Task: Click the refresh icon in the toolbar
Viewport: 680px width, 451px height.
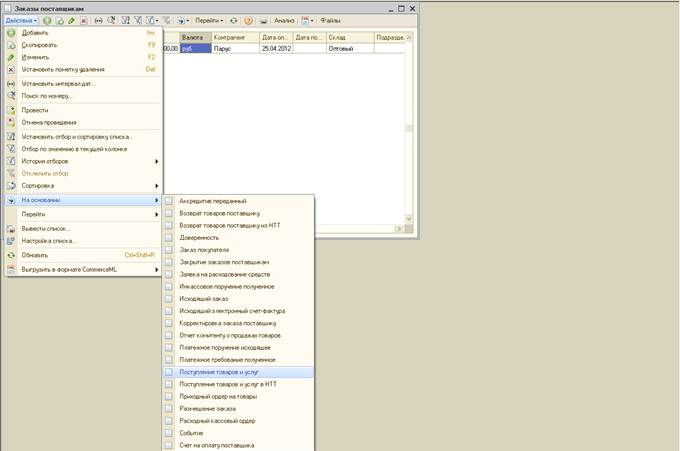Action: pos(233,20)
